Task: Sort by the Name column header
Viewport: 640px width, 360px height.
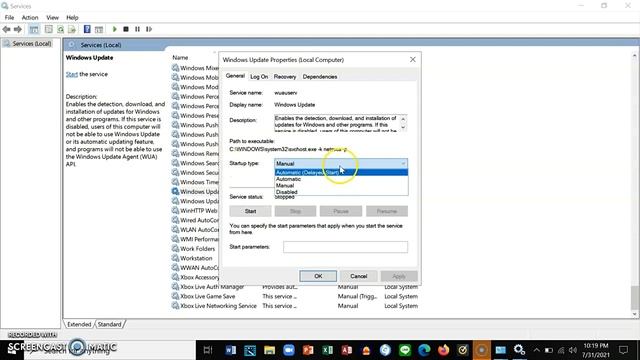Action: point(180,58)
